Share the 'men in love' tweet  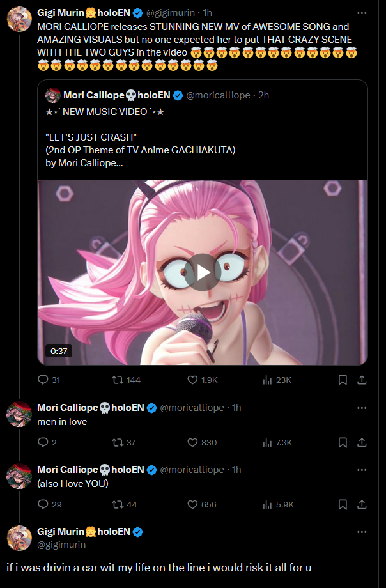click(x=361, y=442)
